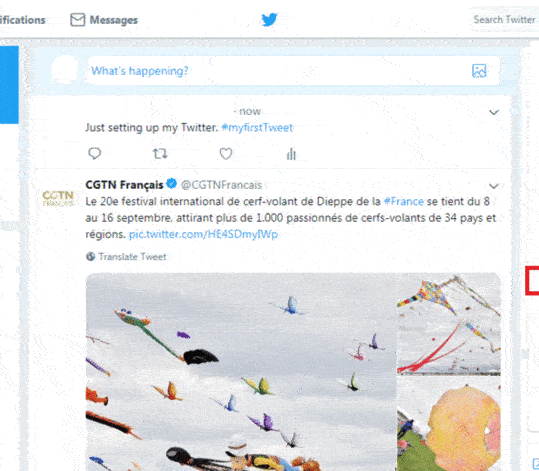Open pic.twitter.com/HE4SDmyfWp link
This screenshot has height=471, width=539.
[203, 234]
